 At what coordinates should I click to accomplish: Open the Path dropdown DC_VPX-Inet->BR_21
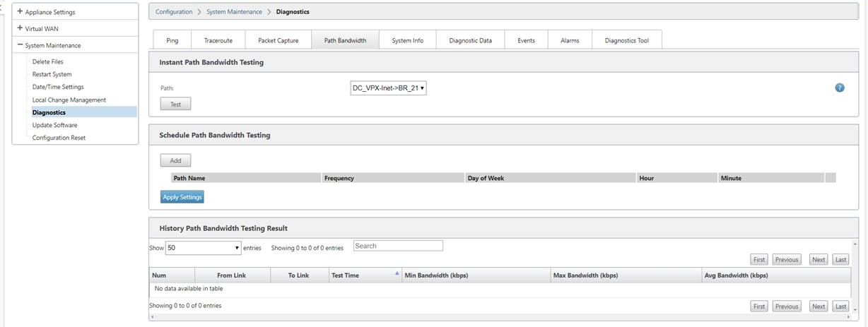point(388,88)
